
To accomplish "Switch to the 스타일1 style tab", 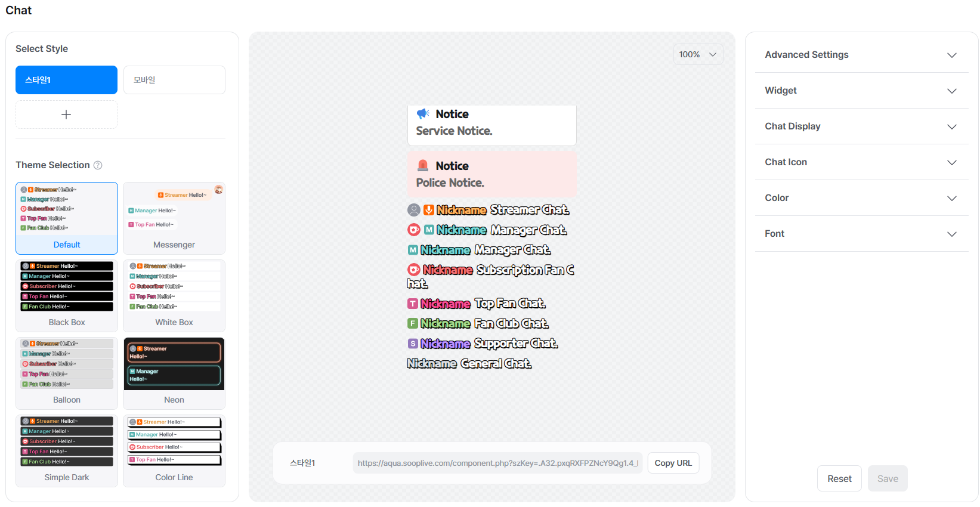I will click(66, 80).
